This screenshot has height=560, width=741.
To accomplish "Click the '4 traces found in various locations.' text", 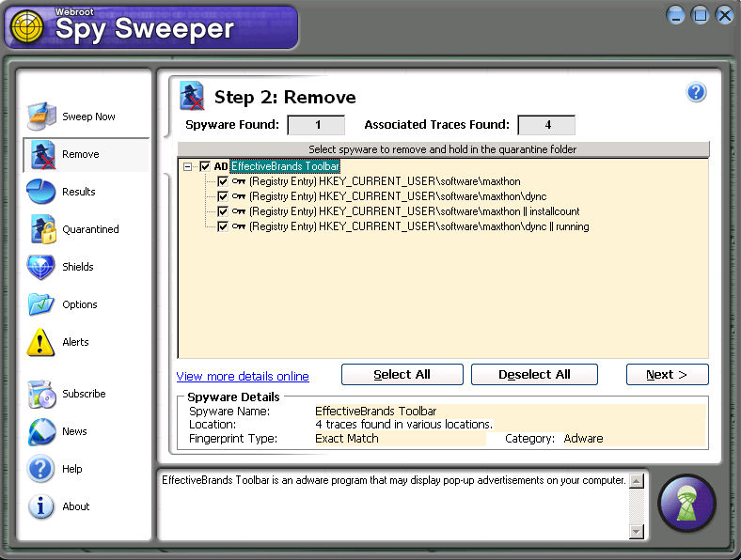I will (404, 425).
